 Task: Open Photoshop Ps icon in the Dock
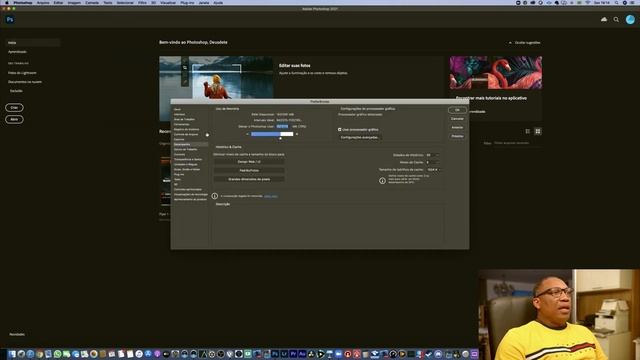point(275,354)
